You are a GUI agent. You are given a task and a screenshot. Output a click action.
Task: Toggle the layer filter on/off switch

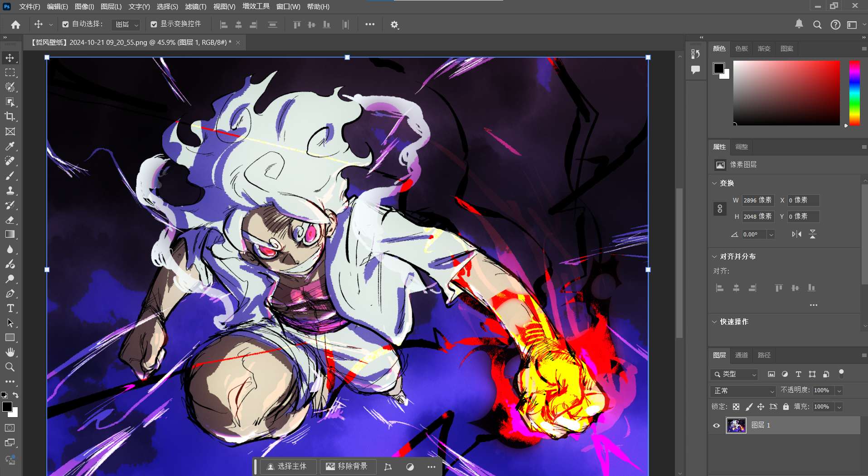pyautogui.click(x=841, y=374)
